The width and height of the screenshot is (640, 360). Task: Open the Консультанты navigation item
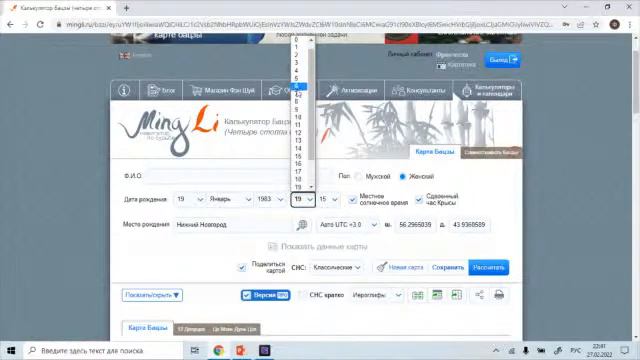click(418, 90)
